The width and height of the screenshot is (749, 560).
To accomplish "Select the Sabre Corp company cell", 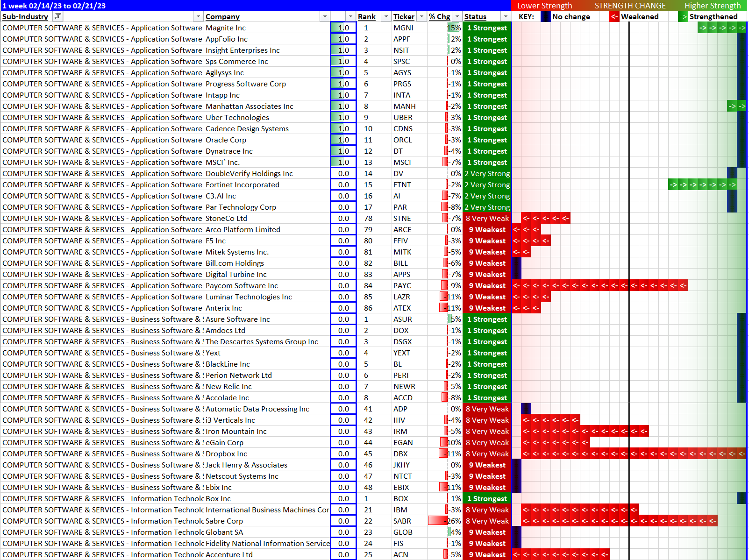I will tap(267, 521).
